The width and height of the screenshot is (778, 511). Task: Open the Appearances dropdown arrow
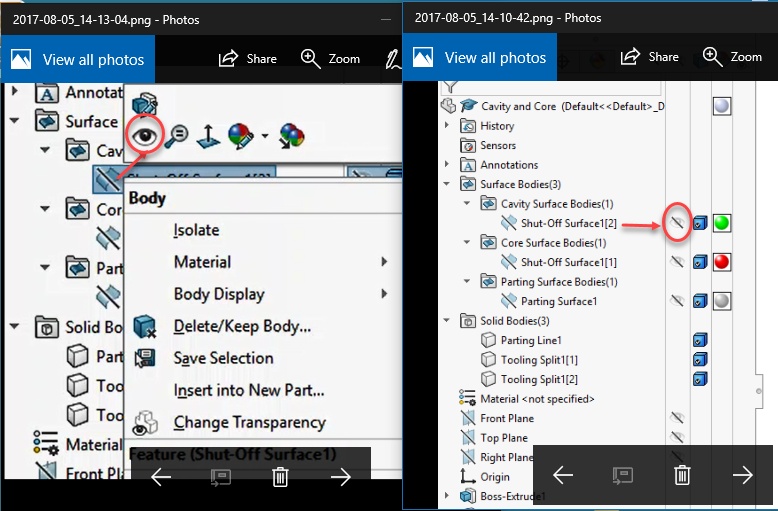pyautogui.click(x=265, y=136)
